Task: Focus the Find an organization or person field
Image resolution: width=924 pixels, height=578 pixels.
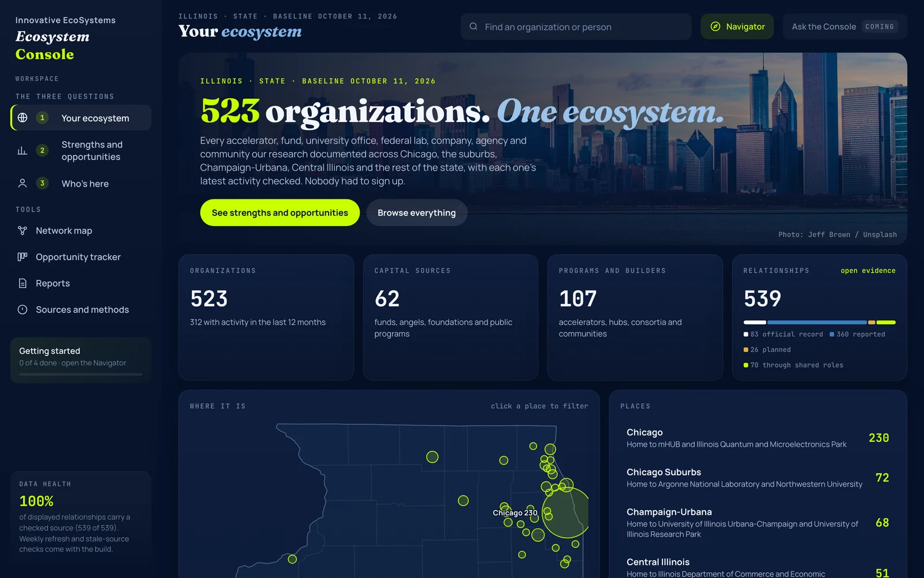Action: 576,27
